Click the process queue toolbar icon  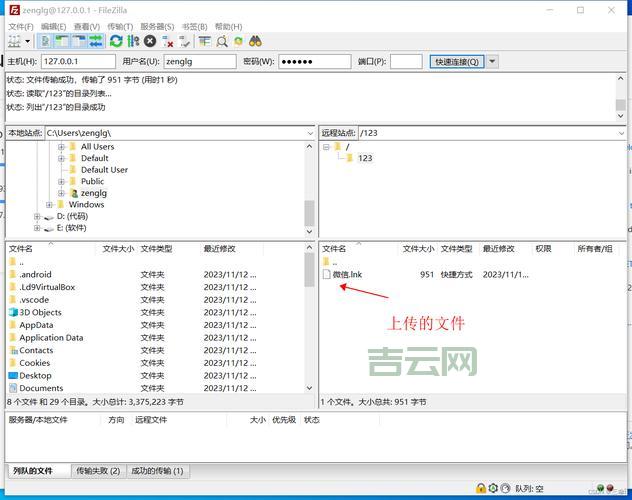pyautogui.click(x=133, y=41)
